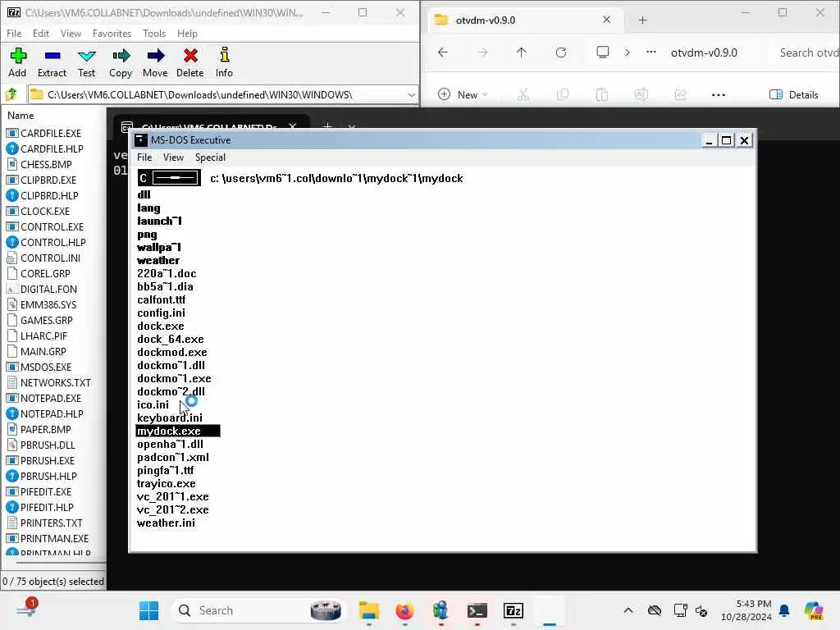
Task: Open the Tools menu in 7-Zip
Action: tap(154, 33)
